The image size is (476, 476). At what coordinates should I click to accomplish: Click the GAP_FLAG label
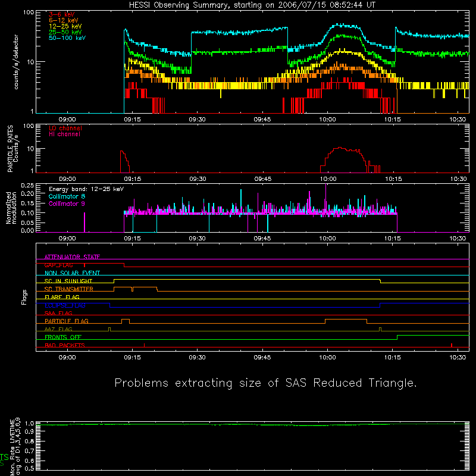tap(58, 265)
